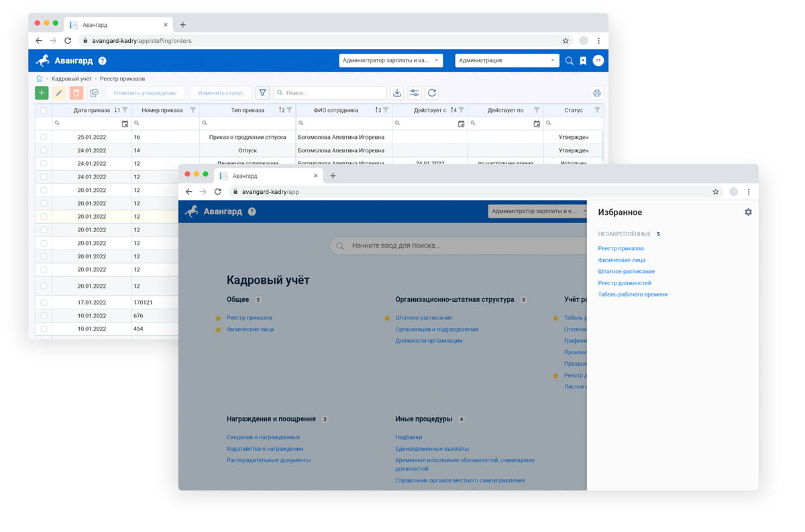
Task: Click the pencil edit icon in toolbar
Action: coord(59,93)
